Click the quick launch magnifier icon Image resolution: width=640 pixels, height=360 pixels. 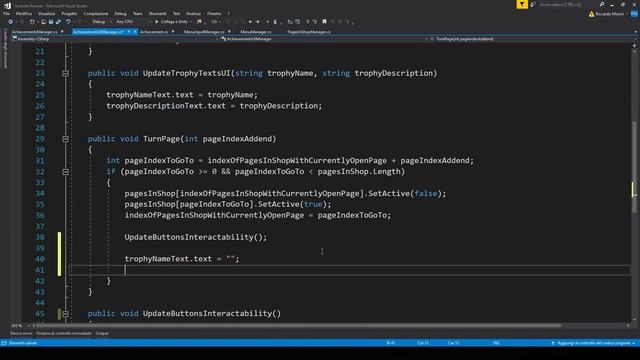click(x=602, y=4)
